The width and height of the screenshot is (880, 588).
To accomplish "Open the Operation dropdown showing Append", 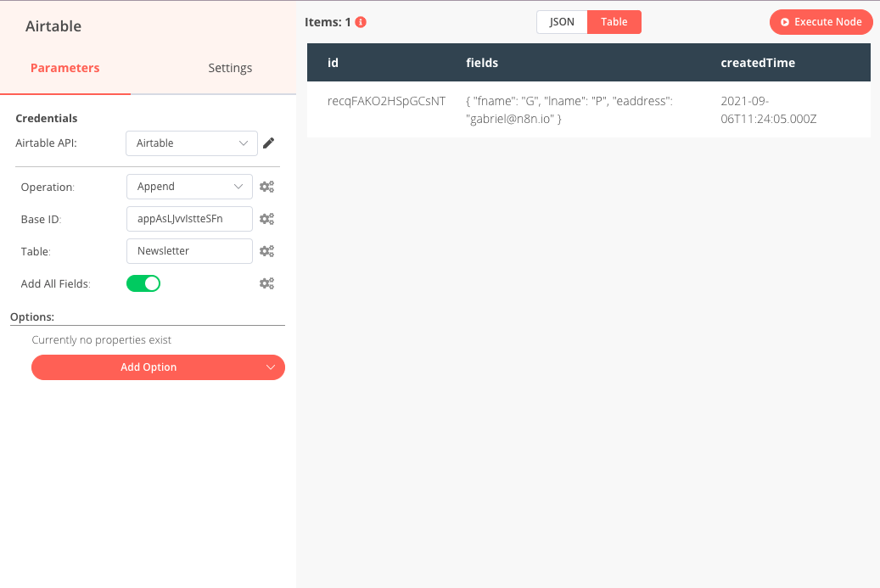I will (188, 186).
